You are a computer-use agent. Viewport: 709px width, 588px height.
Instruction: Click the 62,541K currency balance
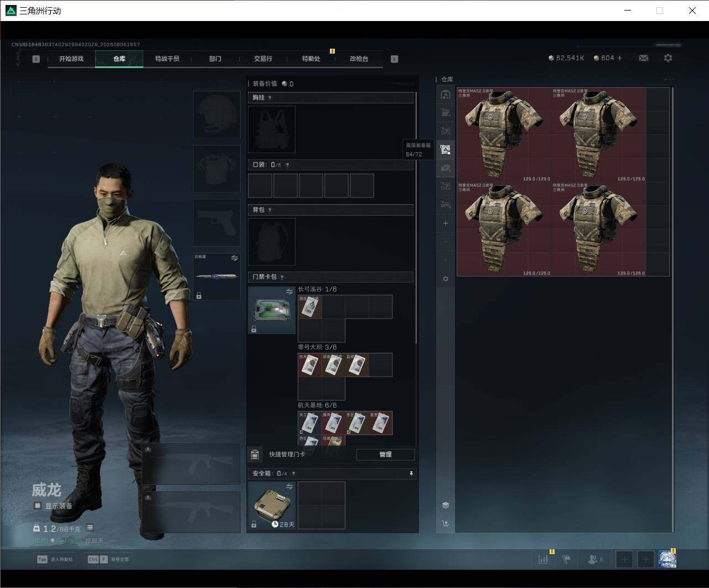[x=566, y=58]
